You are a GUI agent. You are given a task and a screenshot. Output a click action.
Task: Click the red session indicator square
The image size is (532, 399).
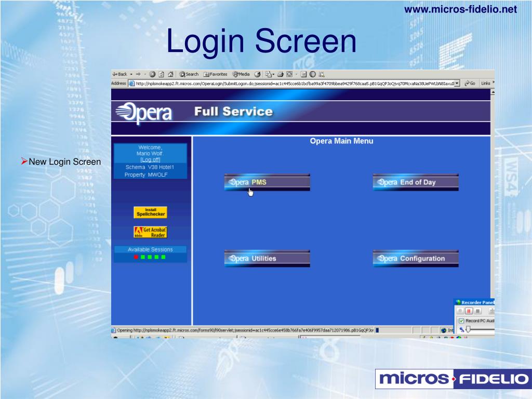(x=136, y=257)
